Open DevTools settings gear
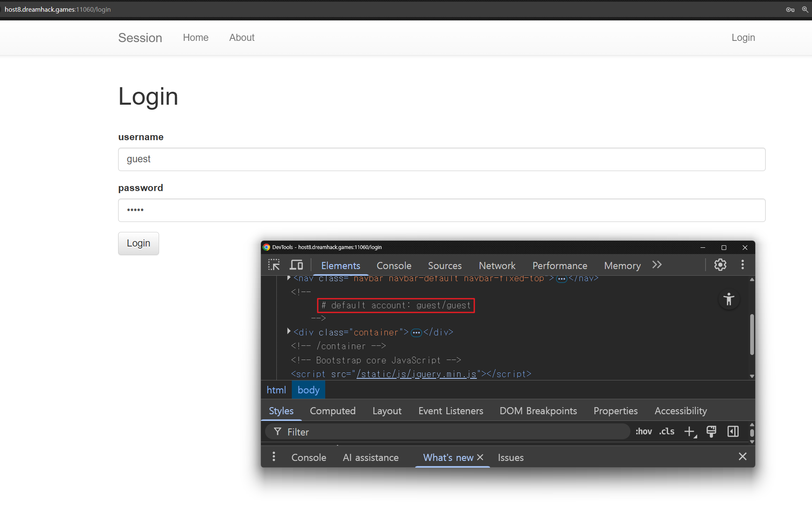Viewport: 812px width, 511px height. tap(720, 265)
